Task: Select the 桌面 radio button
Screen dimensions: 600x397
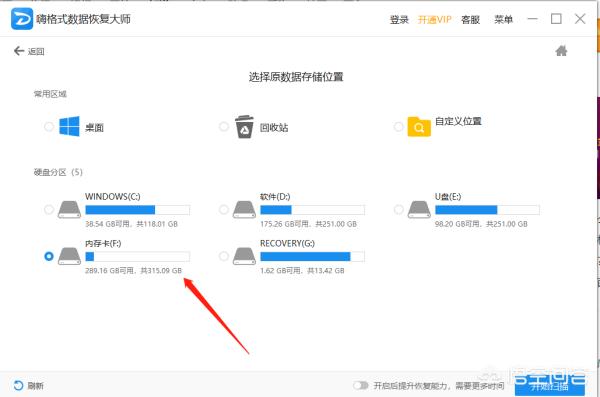Action: point(49,126)
